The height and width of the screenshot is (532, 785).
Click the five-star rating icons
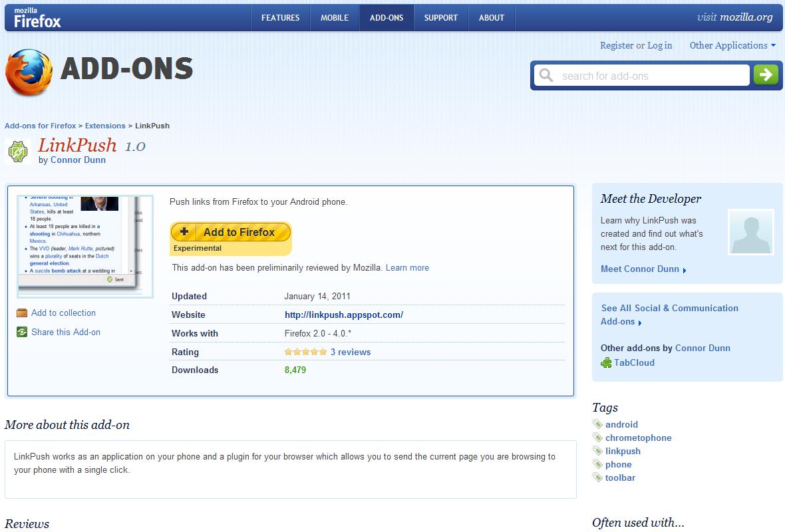pos(305,352)
